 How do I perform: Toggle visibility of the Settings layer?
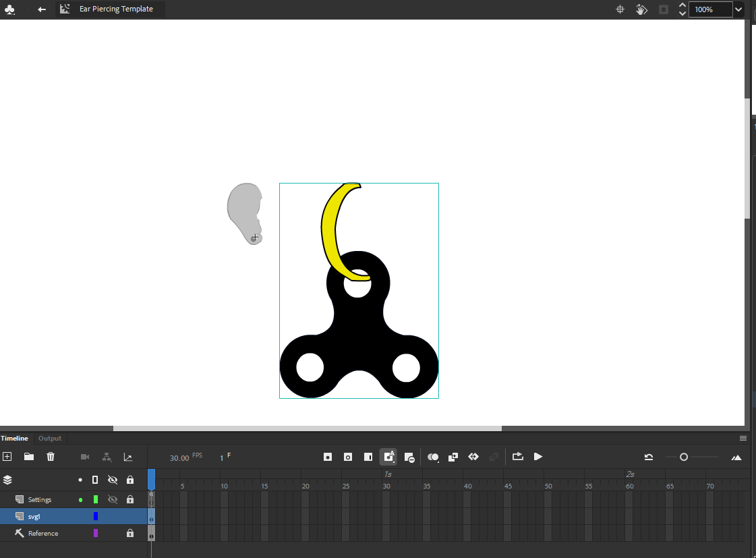coord(113,500)
